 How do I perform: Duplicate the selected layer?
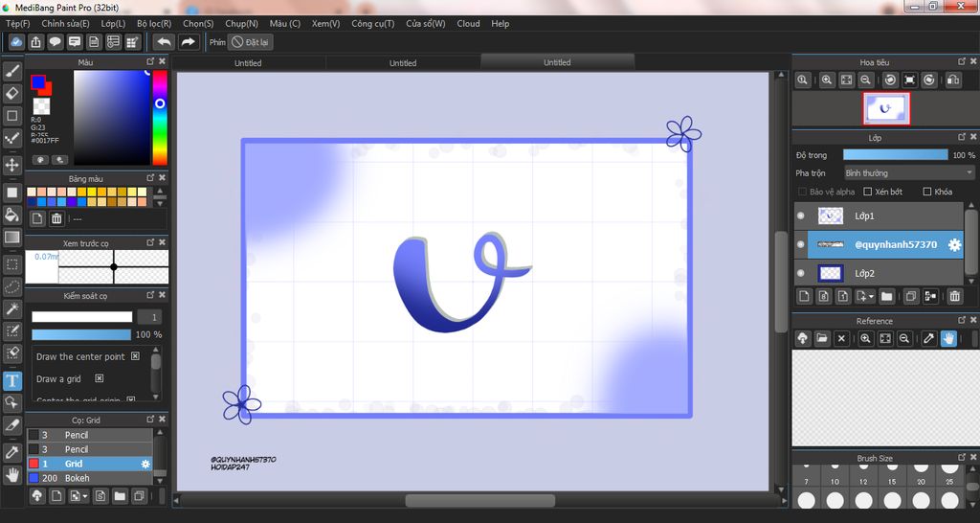click(911, 297)
